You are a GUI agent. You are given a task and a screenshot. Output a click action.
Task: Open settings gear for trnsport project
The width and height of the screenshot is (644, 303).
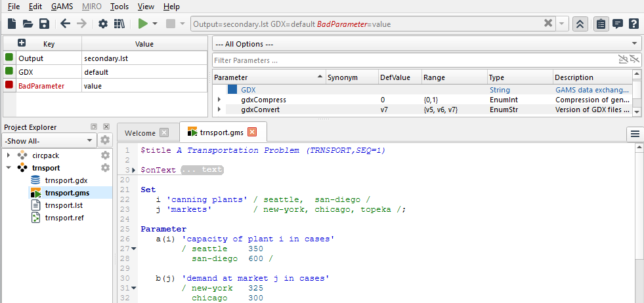pos(105,168)
